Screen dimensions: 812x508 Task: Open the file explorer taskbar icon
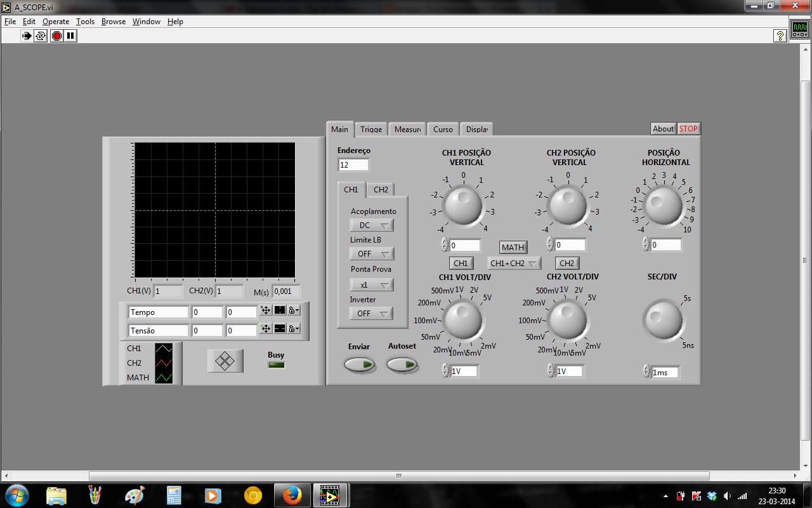56,495
